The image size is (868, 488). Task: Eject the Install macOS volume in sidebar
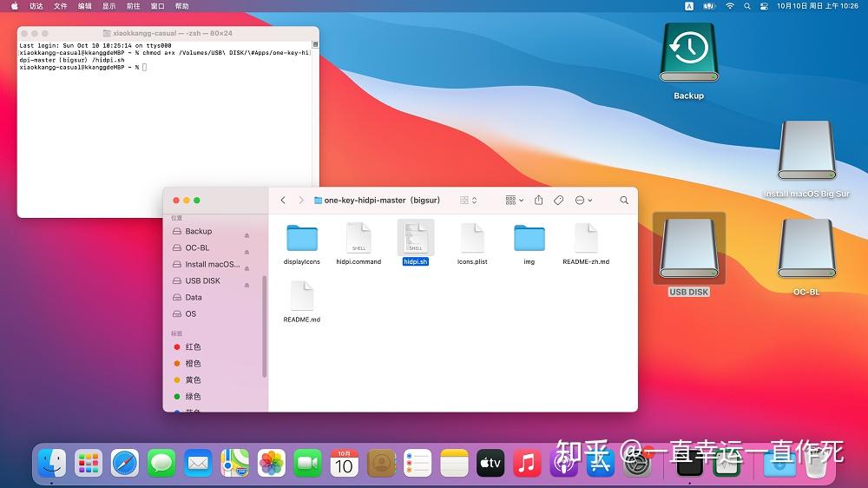[x=247, y=268]
